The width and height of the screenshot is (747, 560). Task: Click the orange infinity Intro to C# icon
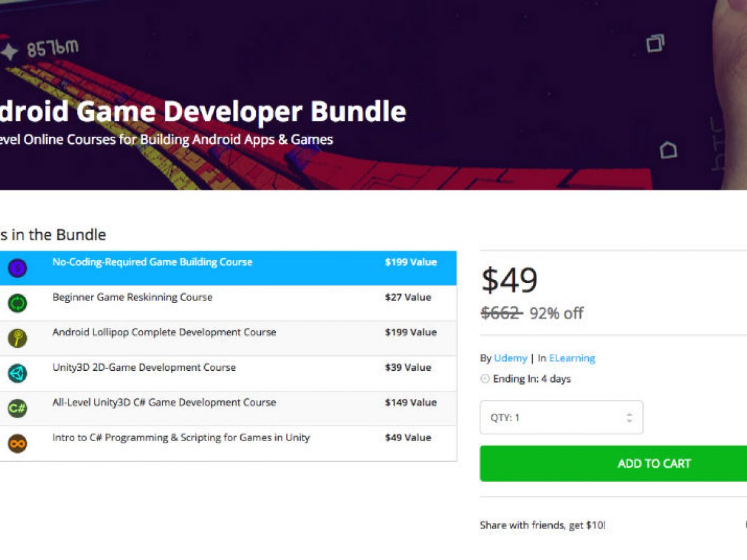coord(17,444)
